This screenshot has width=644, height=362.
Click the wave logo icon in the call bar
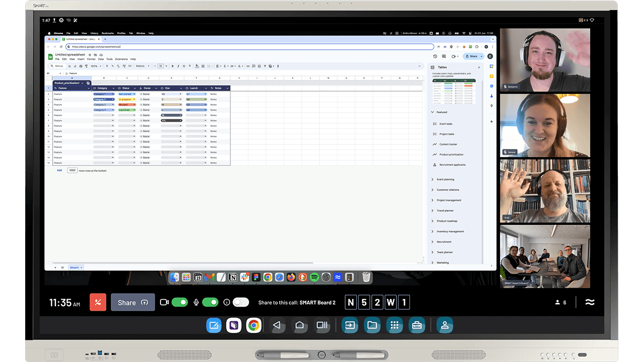[x=590, y=302]
